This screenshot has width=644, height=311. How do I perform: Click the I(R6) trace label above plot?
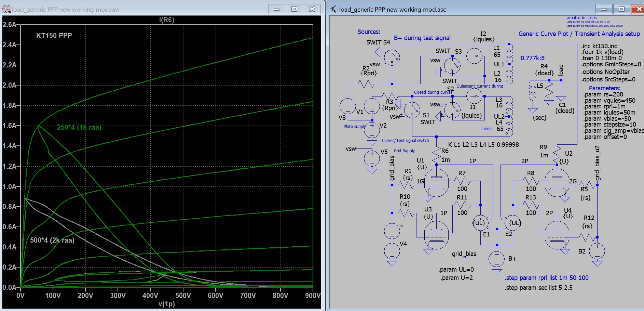[166, 20]
